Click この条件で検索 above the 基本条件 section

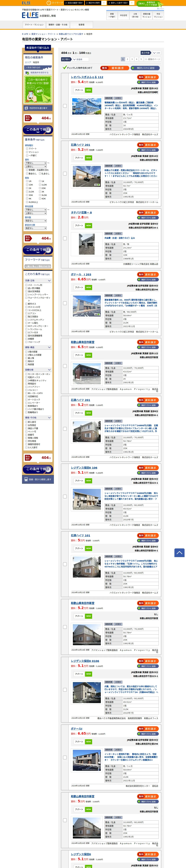click(x=38, y=130)
